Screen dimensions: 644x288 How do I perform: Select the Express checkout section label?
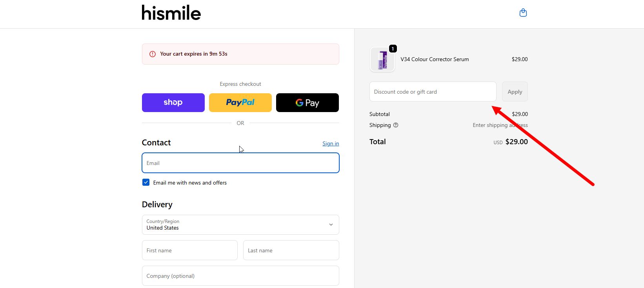pos(240,83)
